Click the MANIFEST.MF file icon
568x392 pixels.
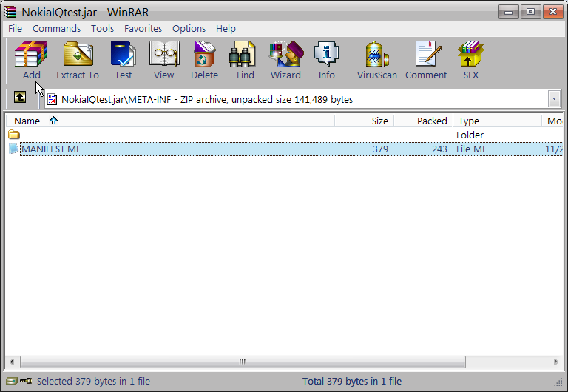point(14,149)
